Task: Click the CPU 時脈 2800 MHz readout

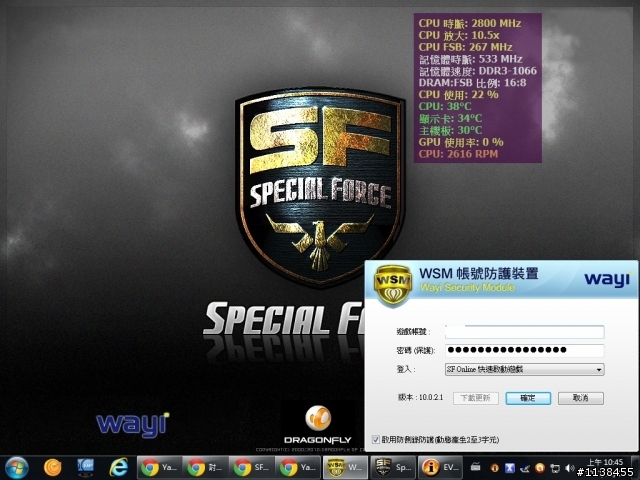Action: 469,24
